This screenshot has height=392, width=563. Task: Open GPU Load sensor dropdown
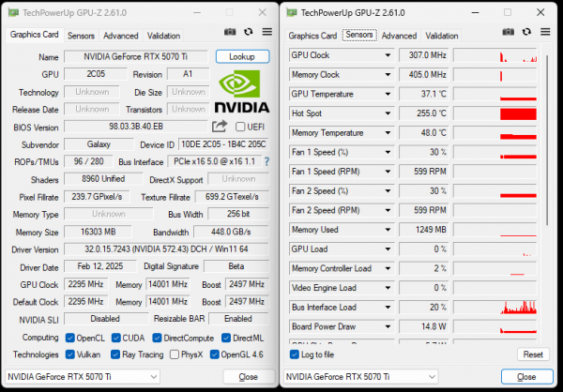pos(388,249)
